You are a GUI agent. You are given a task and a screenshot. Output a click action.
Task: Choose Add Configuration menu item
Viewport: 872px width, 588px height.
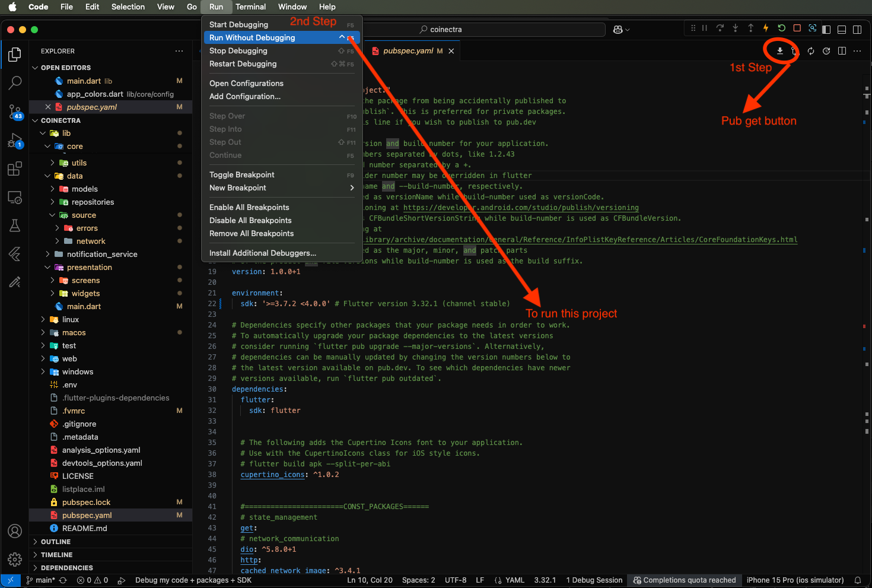click(282, 96)
